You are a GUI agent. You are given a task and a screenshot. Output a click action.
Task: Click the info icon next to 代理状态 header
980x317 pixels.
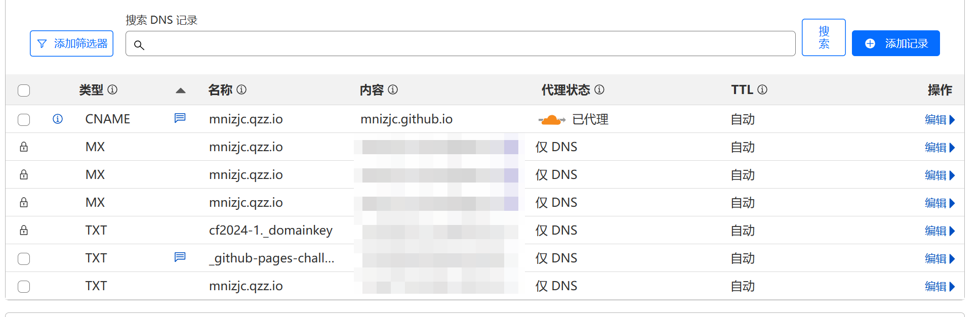(x=599, y=89)
